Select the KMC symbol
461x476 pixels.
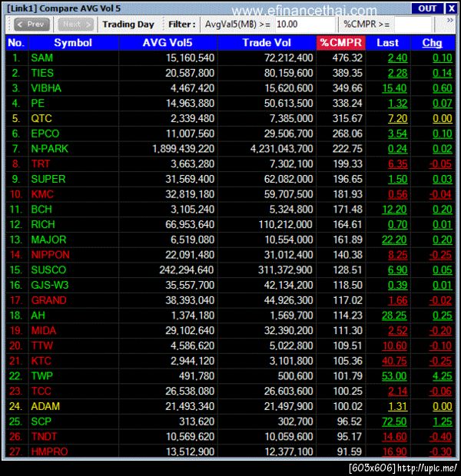click(42, 194)
